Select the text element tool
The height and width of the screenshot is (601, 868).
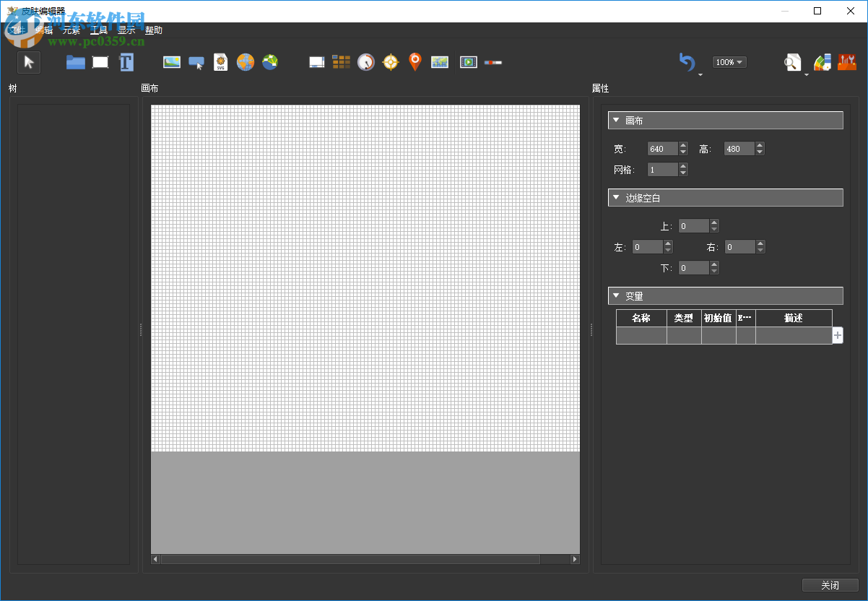coord(126,62)
